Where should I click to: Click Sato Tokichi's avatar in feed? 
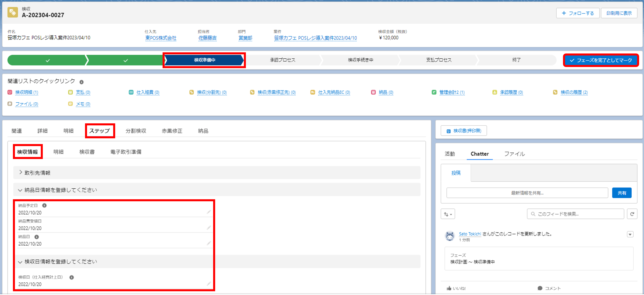click(450, 236)
